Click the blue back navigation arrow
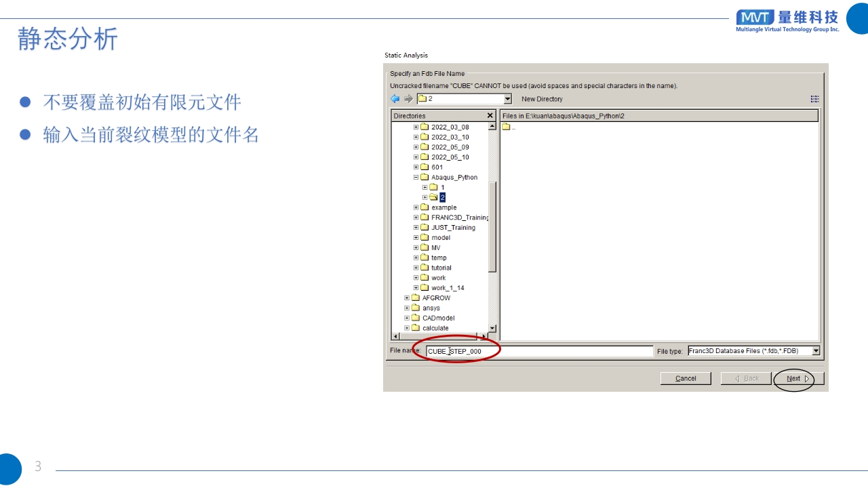 395,99
